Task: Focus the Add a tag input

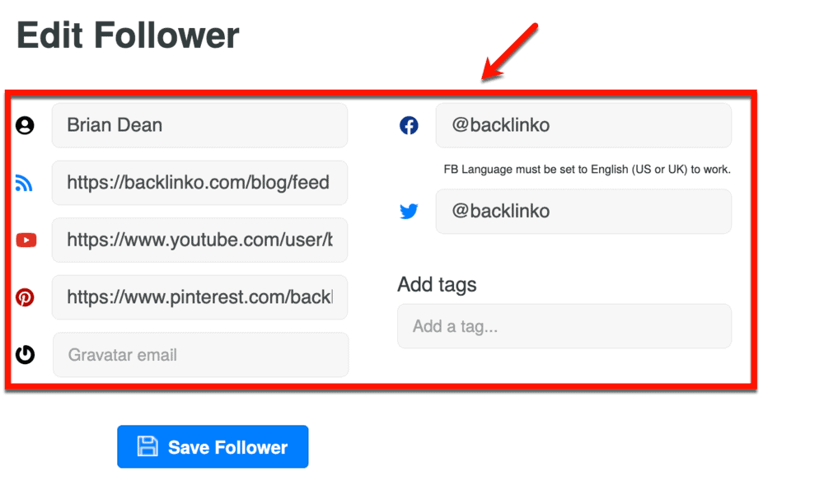Action: point(564,326)
